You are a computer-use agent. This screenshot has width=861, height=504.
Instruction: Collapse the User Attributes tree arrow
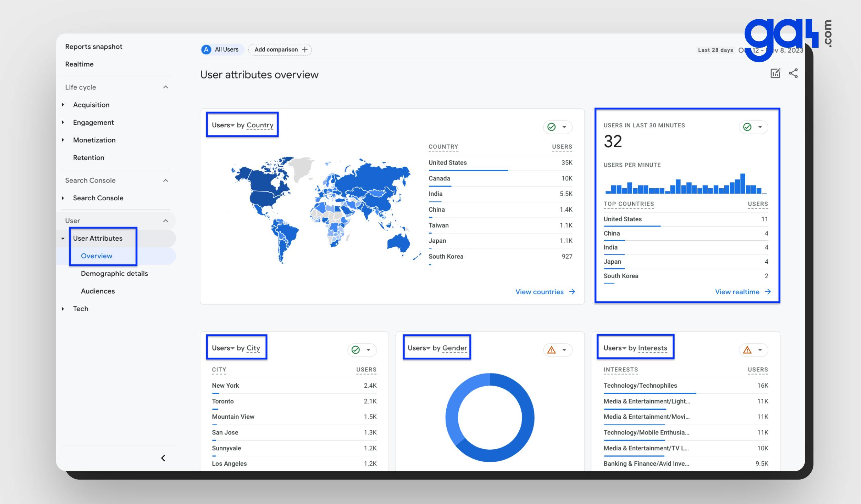coord(63,238)
